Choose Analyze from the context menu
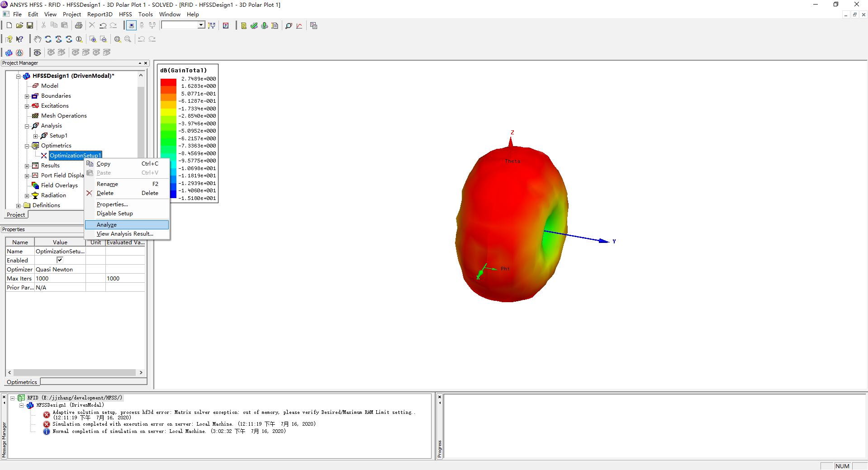This screenshot has width=868, height=470. pos(127,225)
